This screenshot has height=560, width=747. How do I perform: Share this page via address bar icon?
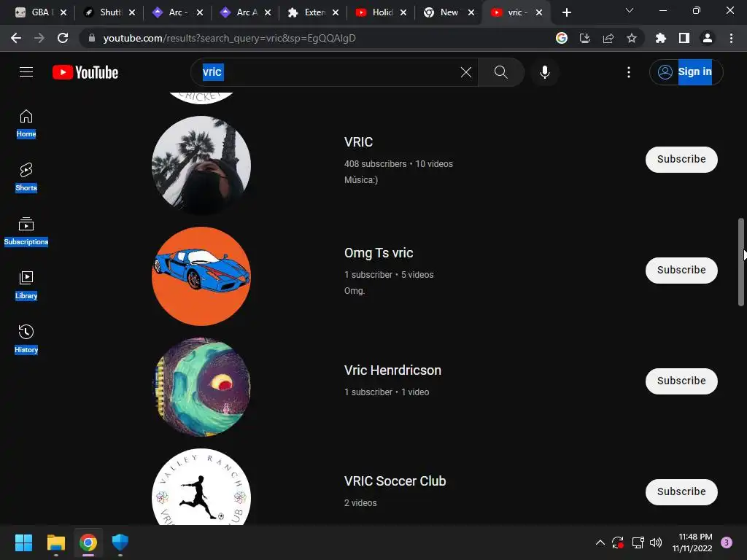point(608,38)
